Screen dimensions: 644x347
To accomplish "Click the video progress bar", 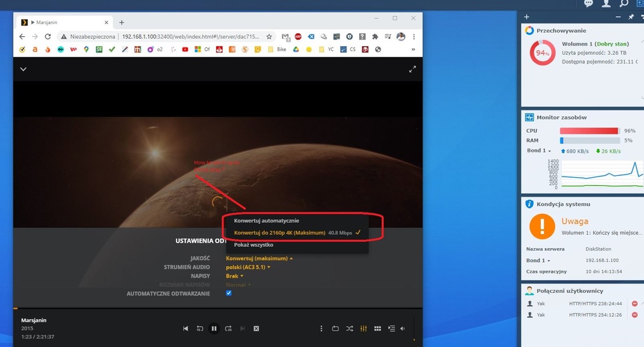I will pyautogui.click(x=218, y=308).
